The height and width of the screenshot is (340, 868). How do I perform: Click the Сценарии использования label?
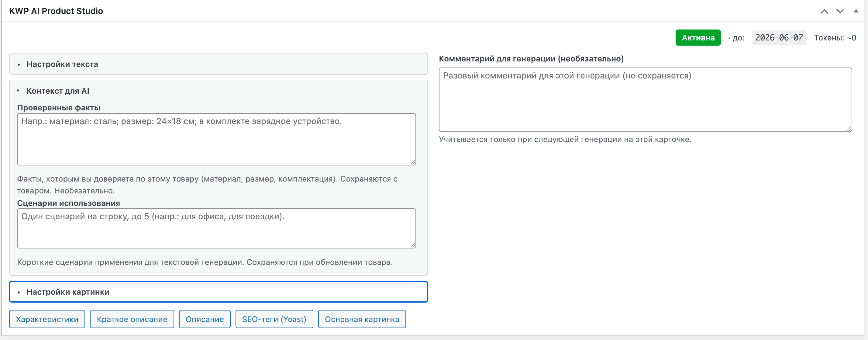[x=68, y=203]
